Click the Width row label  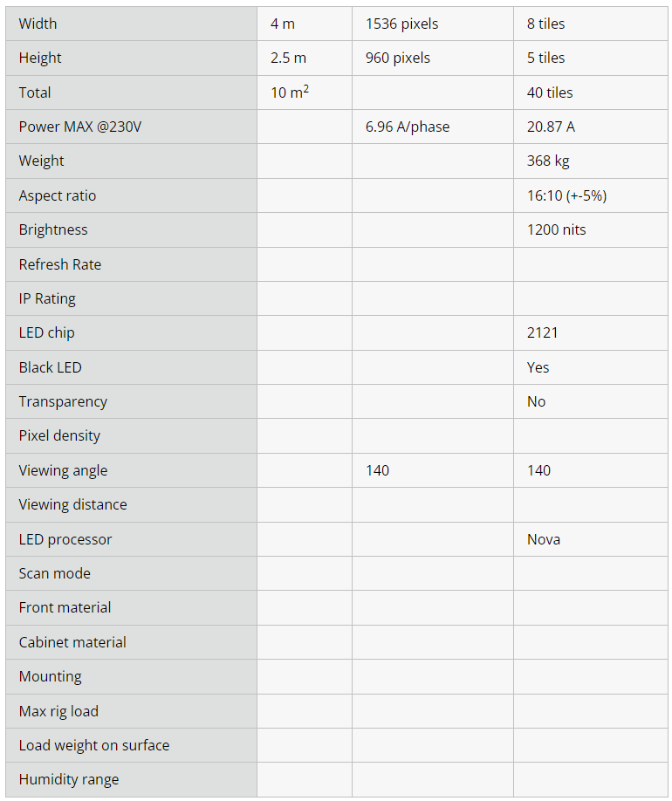(x=38, y=24)
